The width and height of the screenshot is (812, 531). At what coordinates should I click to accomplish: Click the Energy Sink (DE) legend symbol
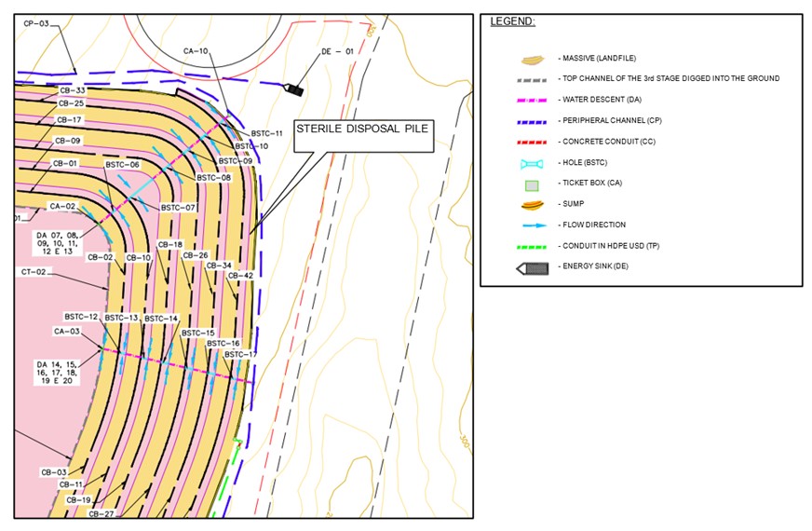pyautogui.click(x=531, y=267)
